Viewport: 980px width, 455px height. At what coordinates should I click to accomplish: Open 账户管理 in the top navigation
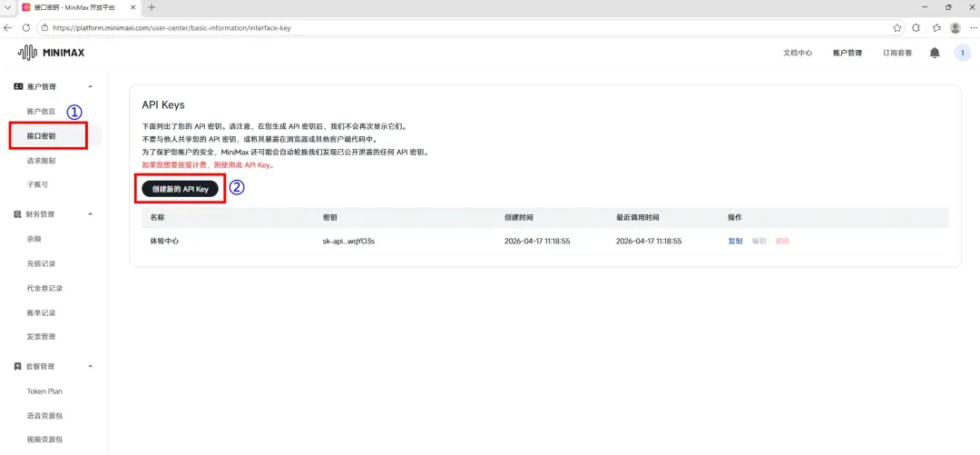[x=848, y=54]
